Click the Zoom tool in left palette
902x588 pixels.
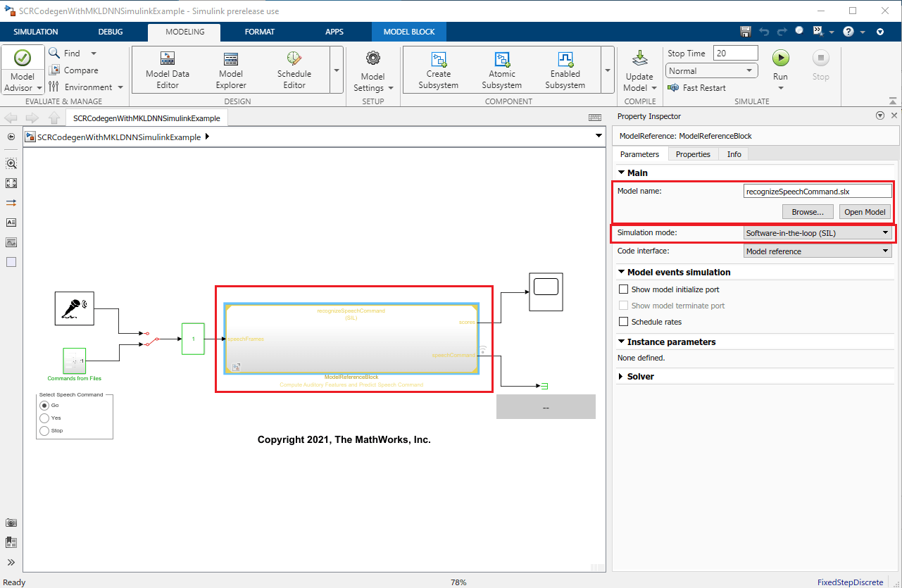(11, 163)
